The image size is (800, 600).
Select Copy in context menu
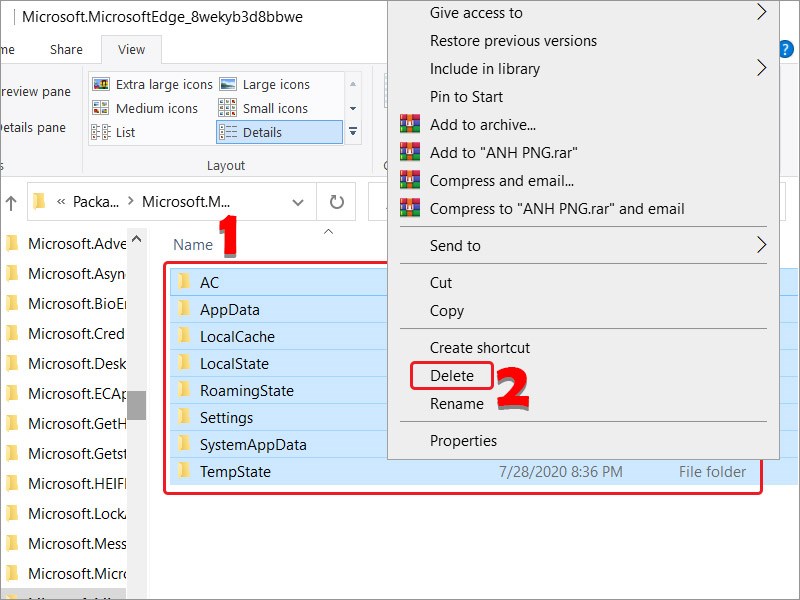446,311
